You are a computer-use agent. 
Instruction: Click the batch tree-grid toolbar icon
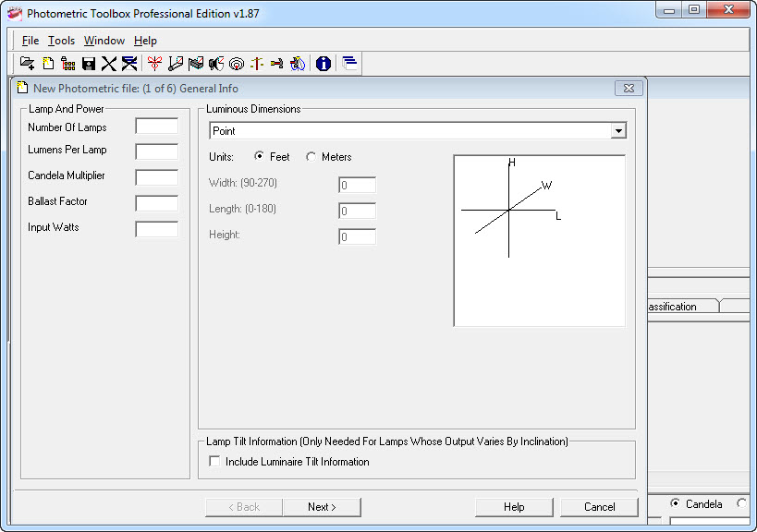point(68,63)
